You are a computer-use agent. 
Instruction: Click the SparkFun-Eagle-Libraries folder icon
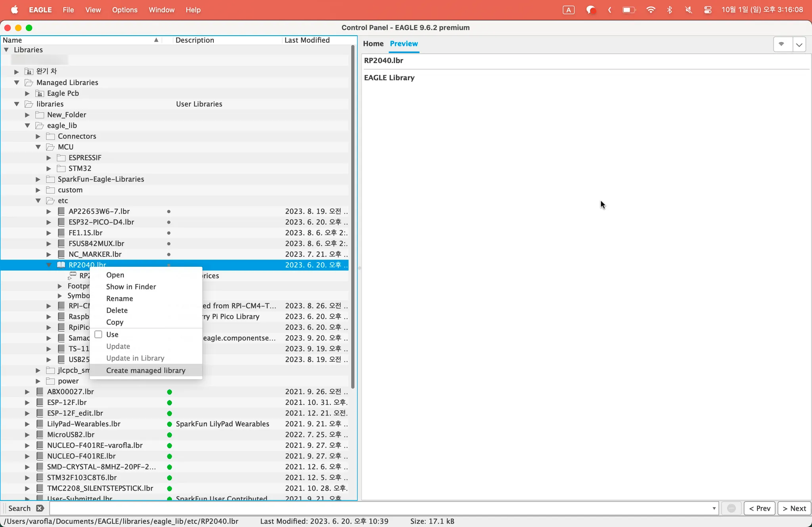coord(50,179)
